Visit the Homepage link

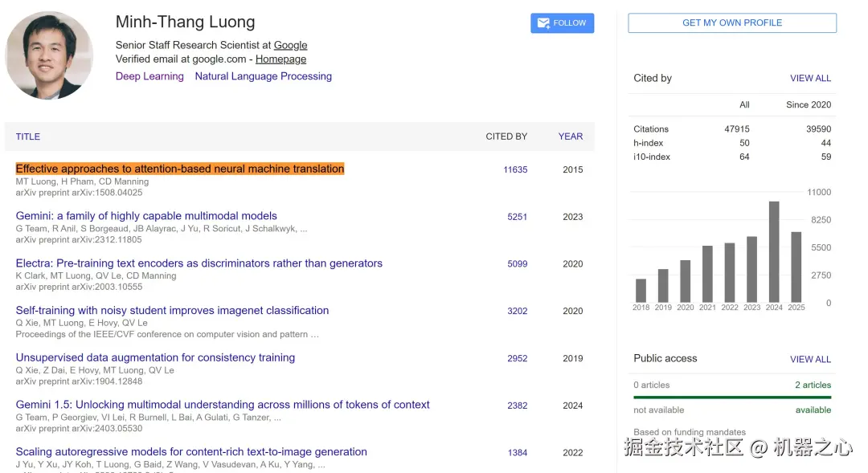[x=280, y=59]
